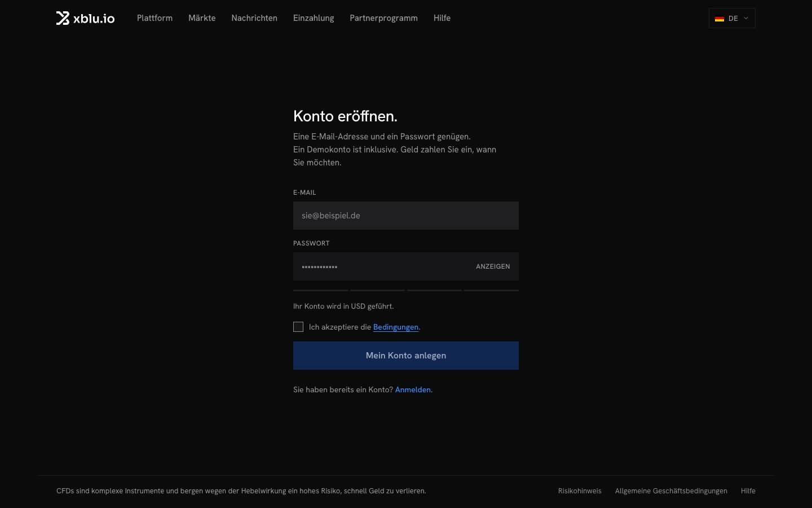Open the Plattform menu item

click(x=155, y=18)
